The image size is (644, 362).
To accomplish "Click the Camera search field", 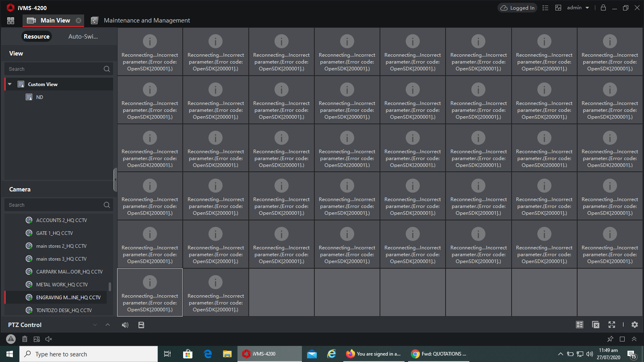I will pos(54,205).
